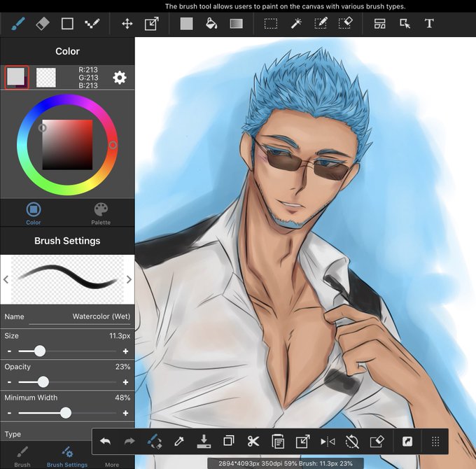Select the Brush tool in top toolbar

pyautogui.click(x=18, y=24)
